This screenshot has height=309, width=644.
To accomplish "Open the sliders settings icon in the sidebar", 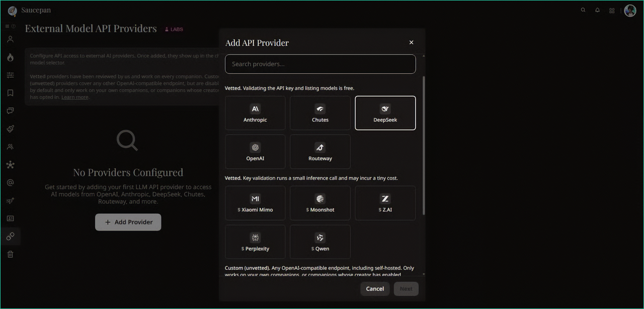I will click(x=10, y=75).
